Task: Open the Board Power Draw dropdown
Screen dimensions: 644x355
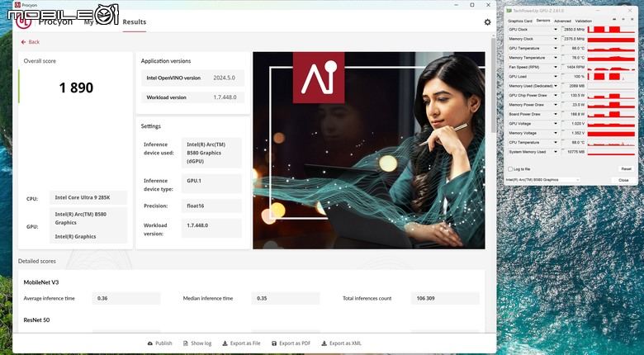Action: coord(556,114)
